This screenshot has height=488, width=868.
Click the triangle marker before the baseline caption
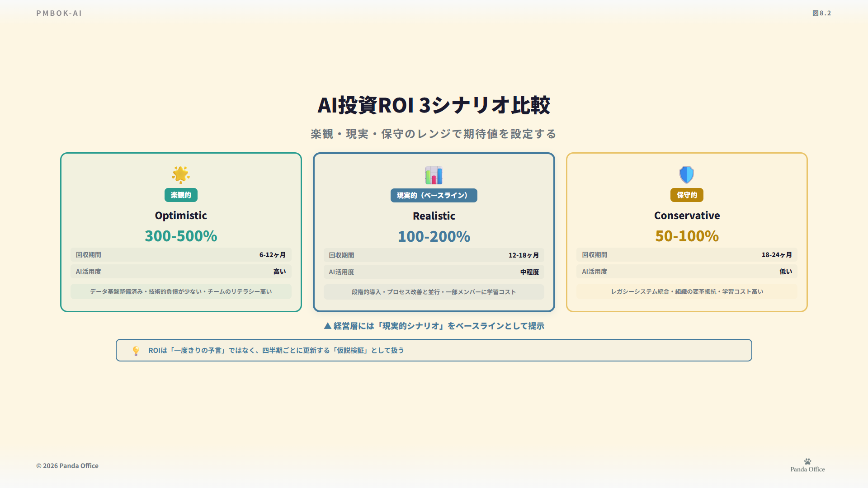[328, 326]
